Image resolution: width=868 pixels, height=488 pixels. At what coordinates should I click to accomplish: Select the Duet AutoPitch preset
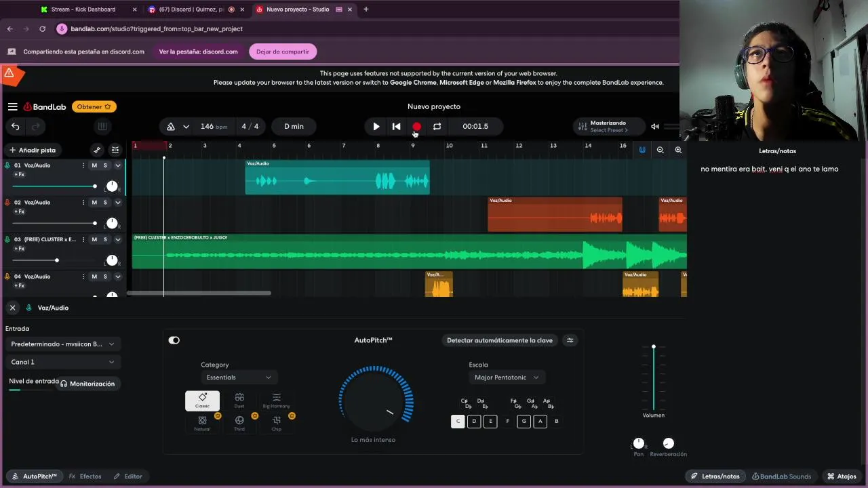[239, 401]
